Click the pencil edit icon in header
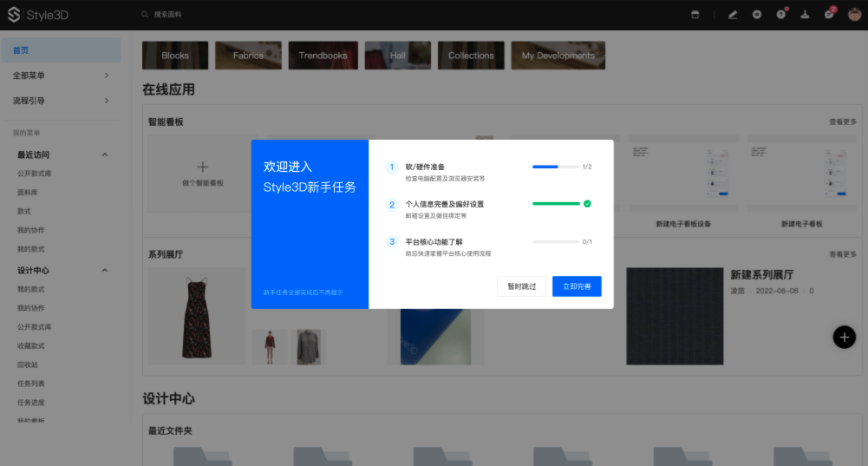868x466 pixels. click(x=733, y=15)
